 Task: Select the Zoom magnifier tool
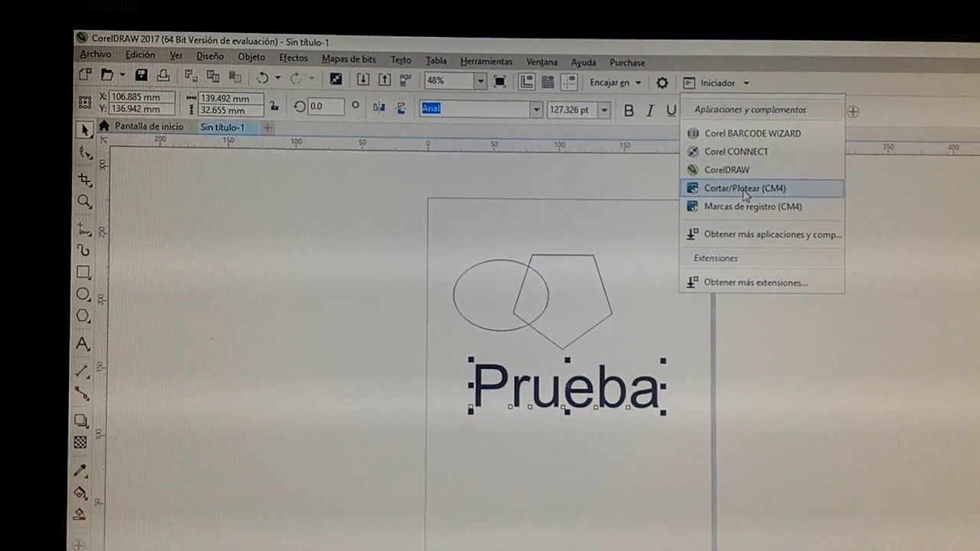coord(84,202)
